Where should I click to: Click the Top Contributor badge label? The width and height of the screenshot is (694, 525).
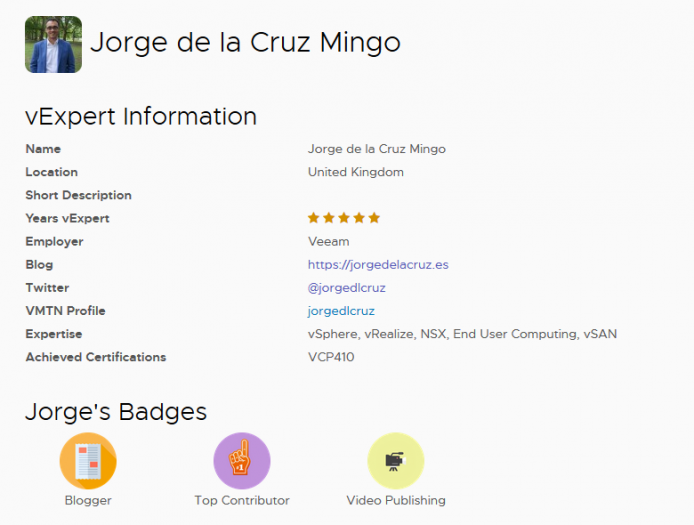(x=242, y=500)
